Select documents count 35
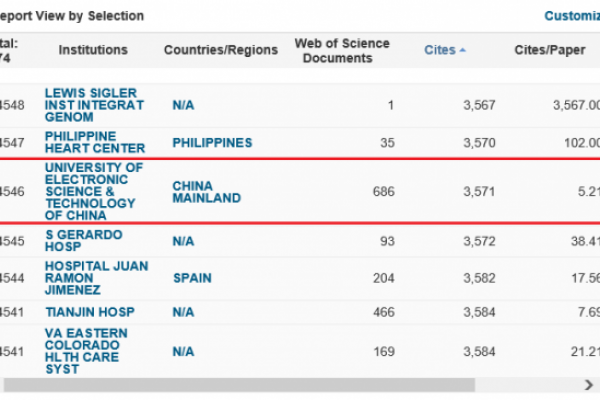The height and width of the screenshot is (400, 600). [x=387, y=143]
